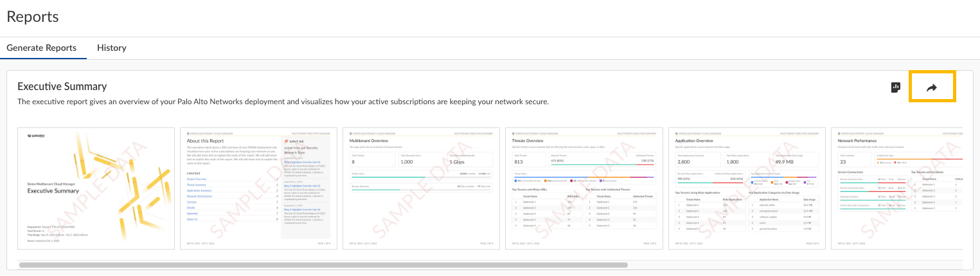This screenshot has height=276, width=980.
Task: Switch to the History tab
Action: pyautogui.click(x=112, y=48)
